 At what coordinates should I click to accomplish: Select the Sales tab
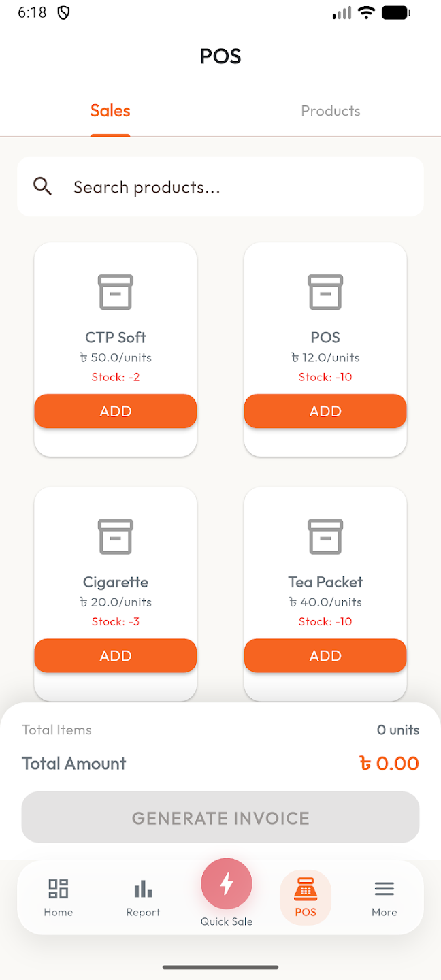click(110, 111)
